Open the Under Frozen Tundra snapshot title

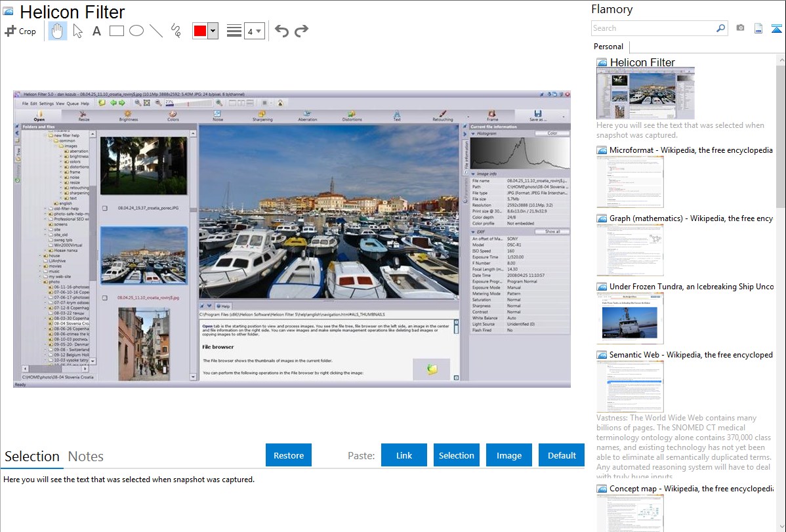point(692,287)
